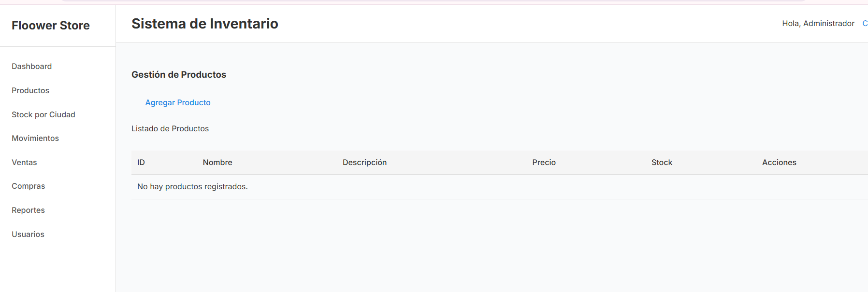The width and height of the screenshot is (868, 292).
Task: Open Stock por Ciudad section
Action: click(43, 115)
